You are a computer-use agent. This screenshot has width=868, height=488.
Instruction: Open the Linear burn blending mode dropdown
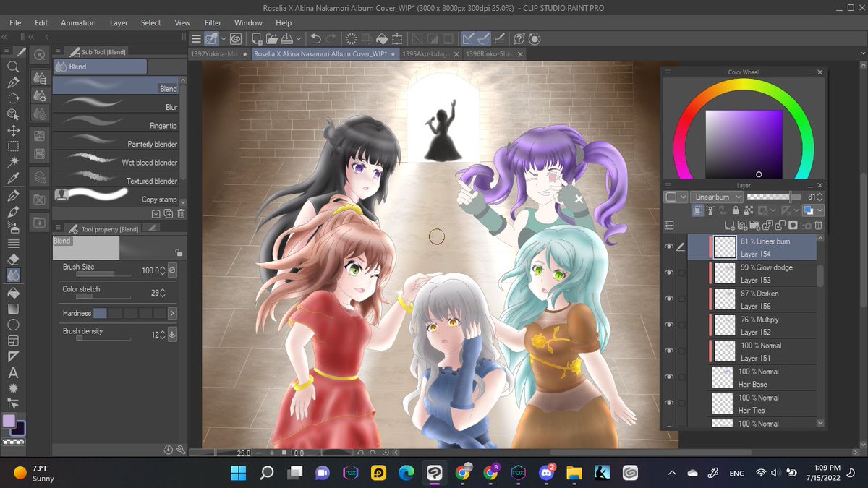[x=717, y=197]
